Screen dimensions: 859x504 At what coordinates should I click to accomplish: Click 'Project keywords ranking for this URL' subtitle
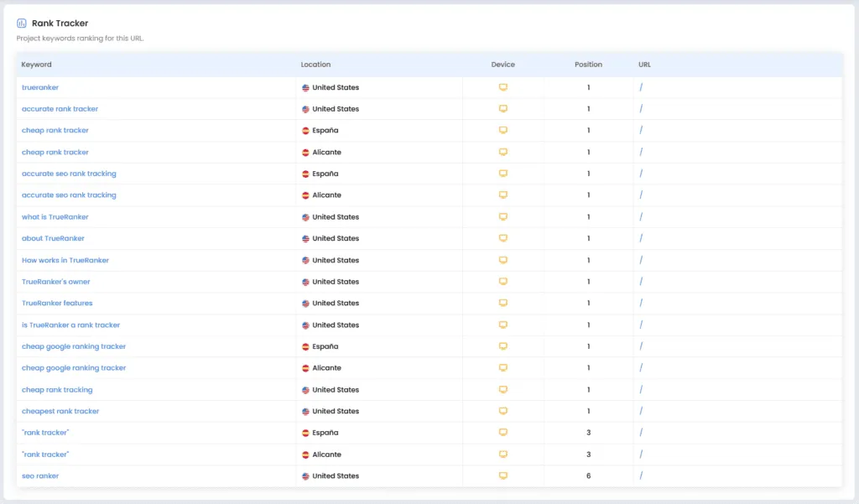click(x=80, y=39)
